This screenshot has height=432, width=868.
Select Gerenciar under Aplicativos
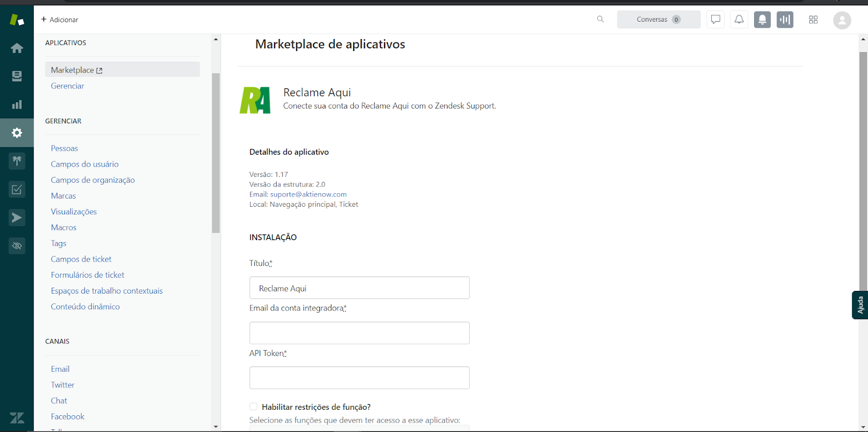[x=67, y=86]
